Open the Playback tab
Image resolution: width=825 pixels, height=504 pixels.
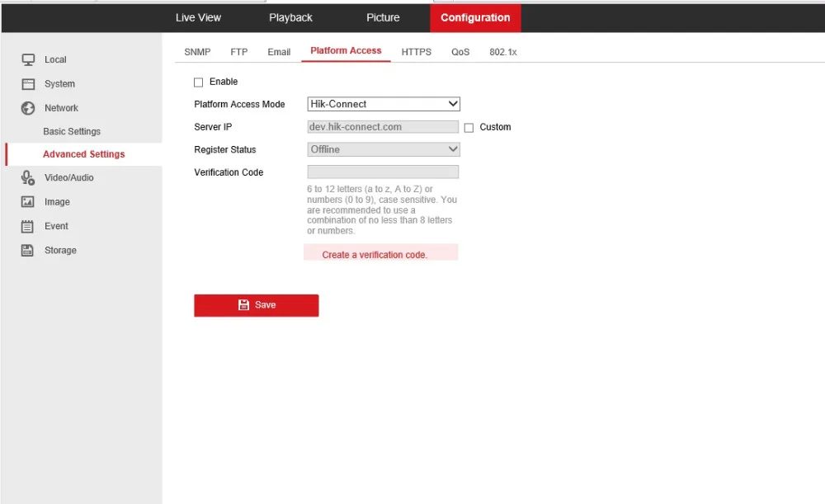tap(291, 18)
